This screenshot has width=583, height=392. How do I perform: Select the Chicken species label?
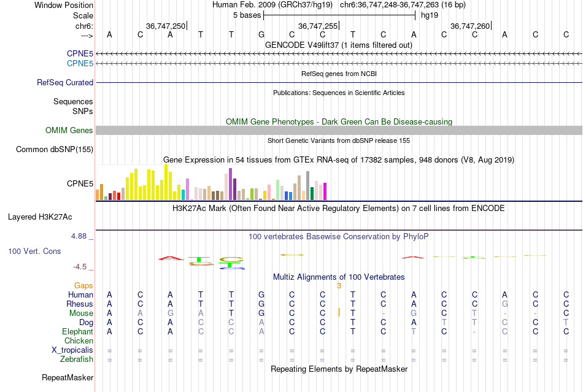click(x=79, y=340)
